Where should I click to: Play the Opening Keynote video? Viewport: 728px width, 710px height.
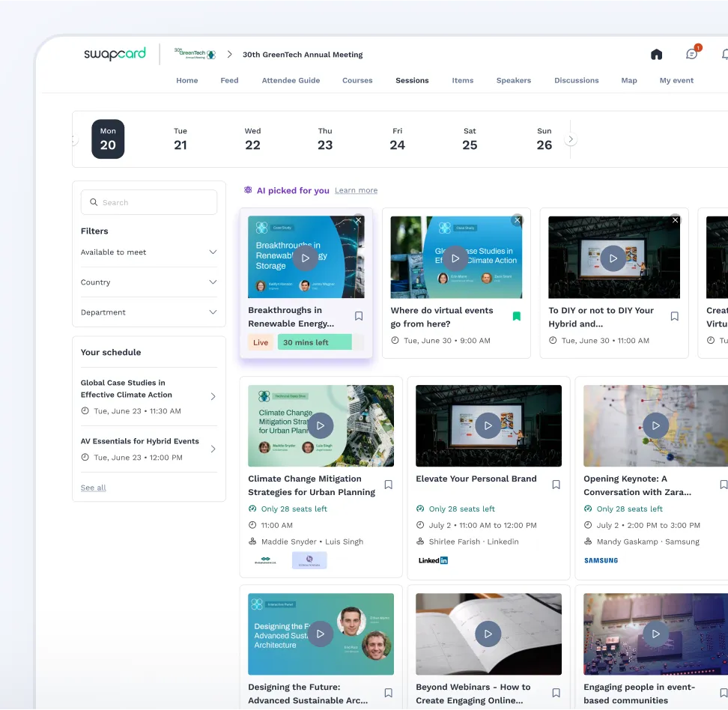tap(655, 425)
